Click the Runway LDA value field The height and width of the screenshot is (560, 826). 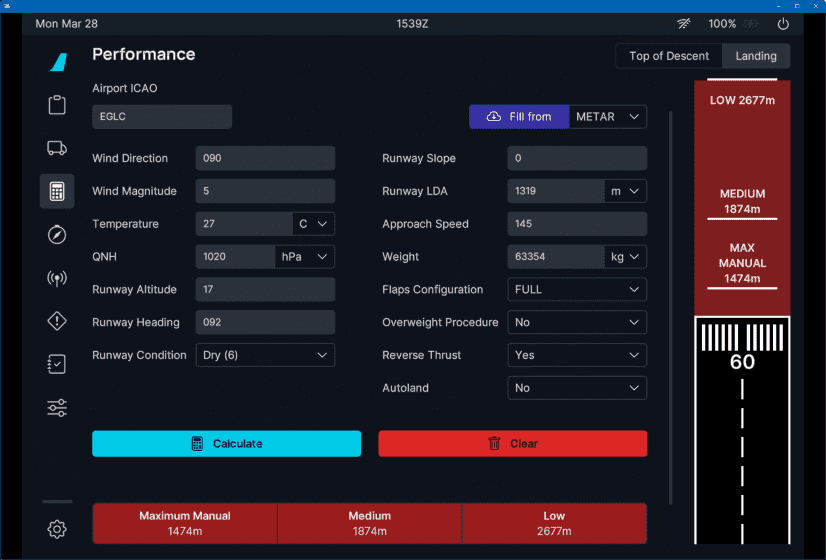click(556, 191)
